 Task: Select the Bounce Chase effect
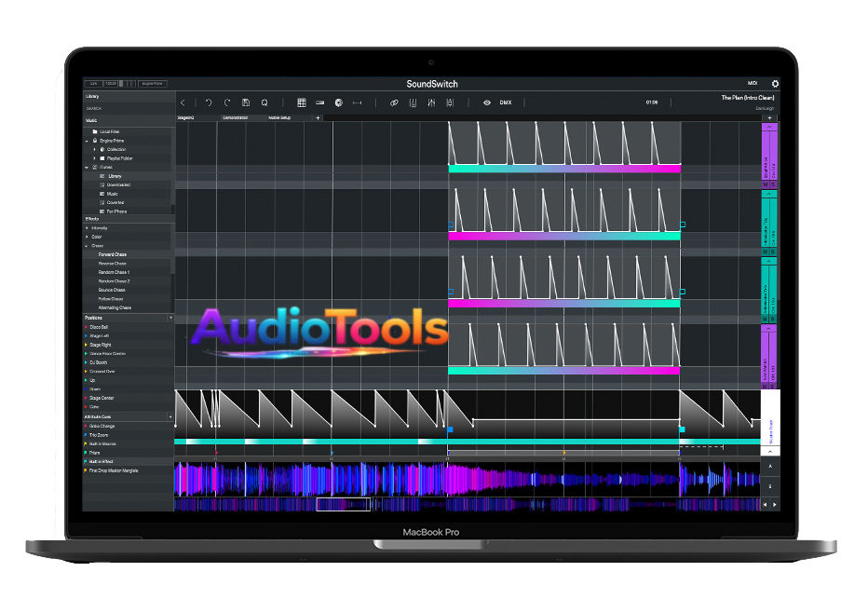click(x=112, y=290)
